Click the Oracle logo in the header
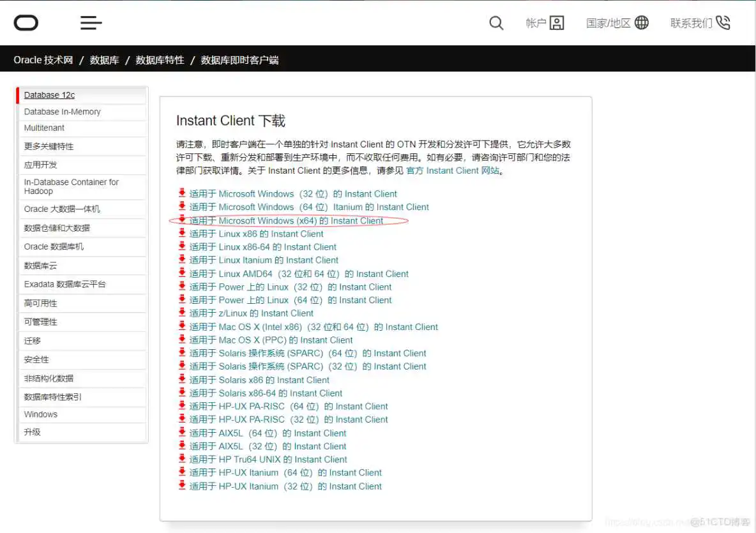This screenshot has width=756, height=533. tap(26, 22)
